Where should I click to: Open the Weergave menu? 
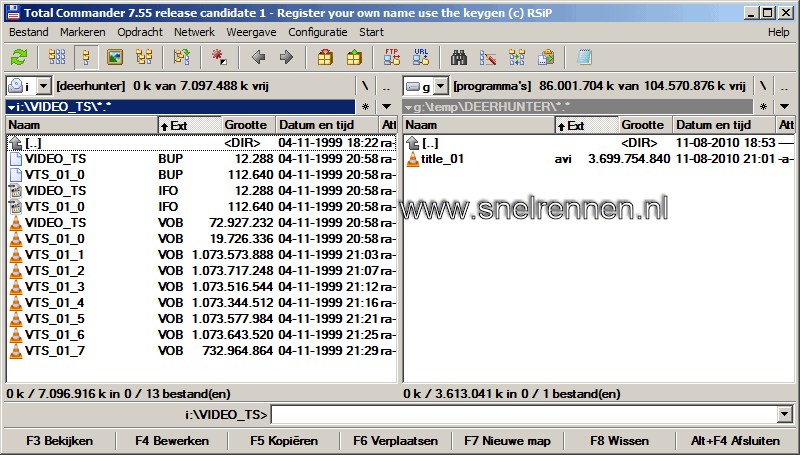252,32
